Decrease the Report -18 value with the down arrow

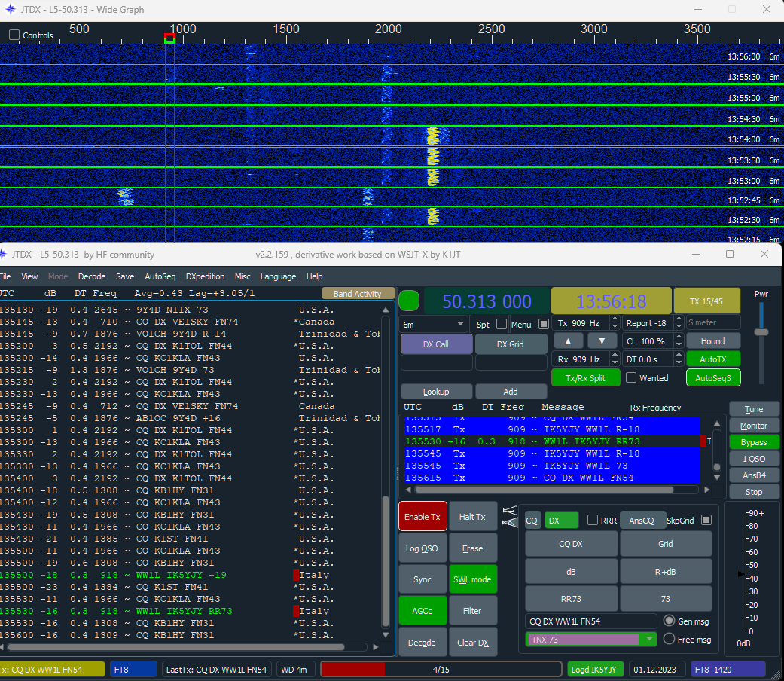click(x=679, y=327)
